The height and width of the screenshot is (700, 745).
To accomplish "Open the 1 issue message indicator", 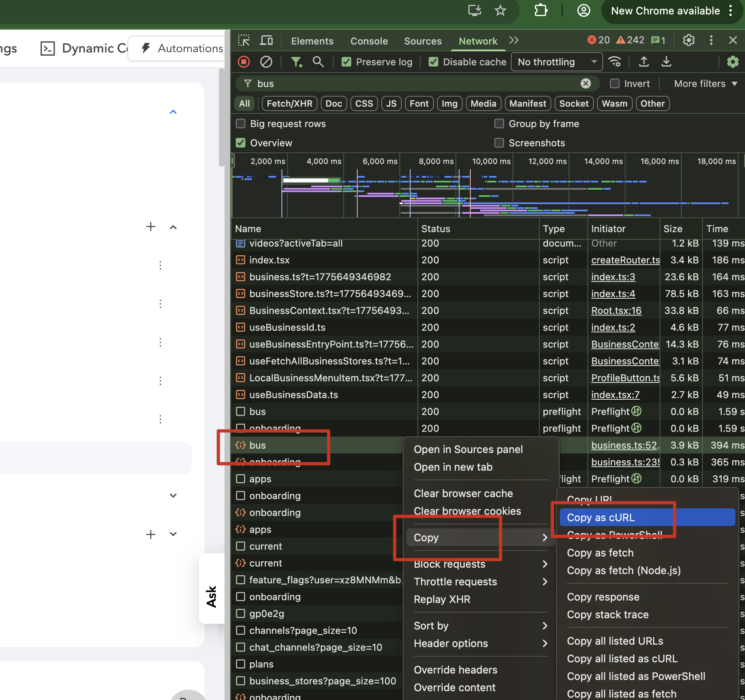I will (x=658, y=40).
